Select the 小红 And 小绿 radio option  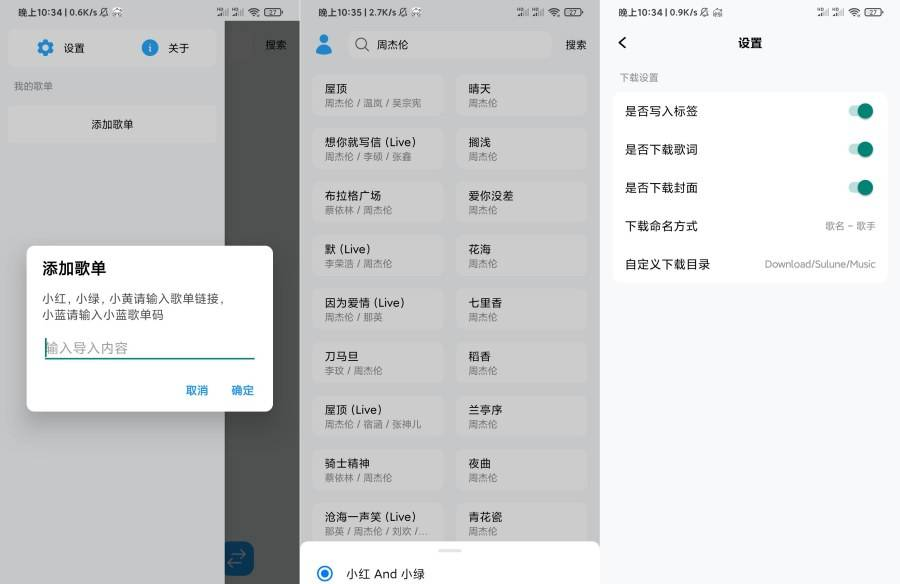[325, 573]
